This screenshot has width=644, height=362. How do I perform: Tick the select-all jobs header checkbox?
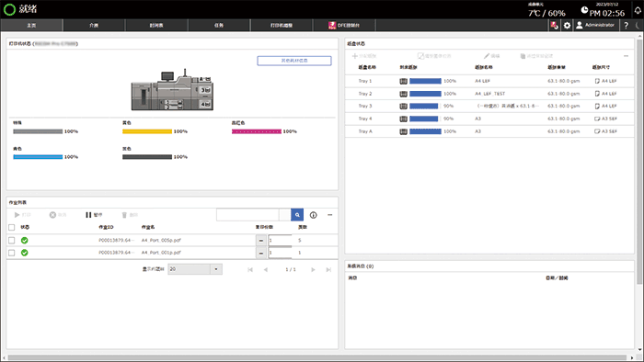pyautogui.click(x=11, y=227)
